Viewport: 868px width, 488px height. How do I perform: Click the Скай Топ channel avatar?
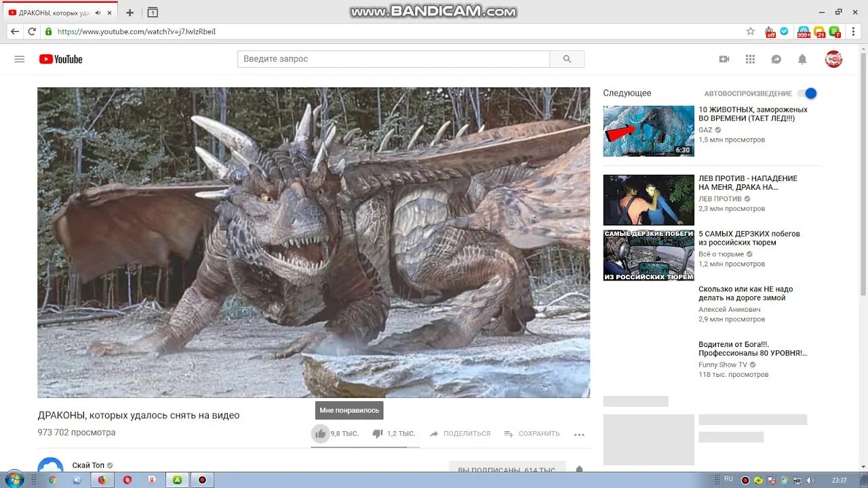coord(50,466)
